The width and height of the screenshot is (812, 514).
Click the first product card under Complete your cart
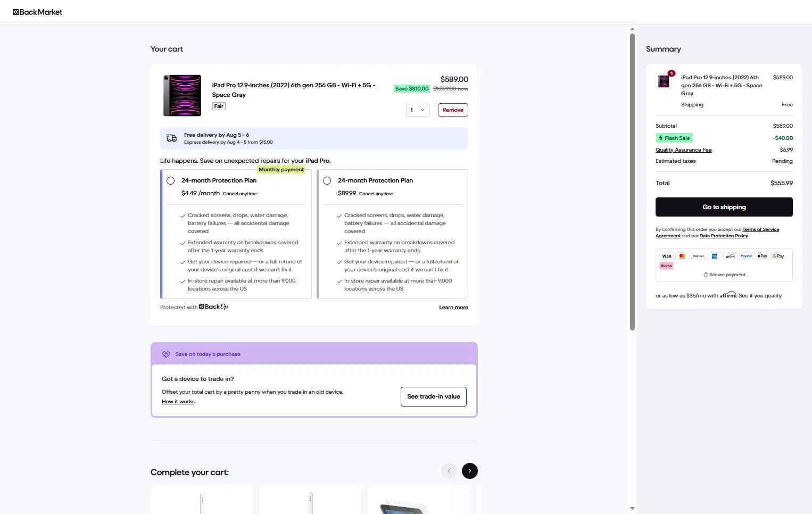click(202, 500)
